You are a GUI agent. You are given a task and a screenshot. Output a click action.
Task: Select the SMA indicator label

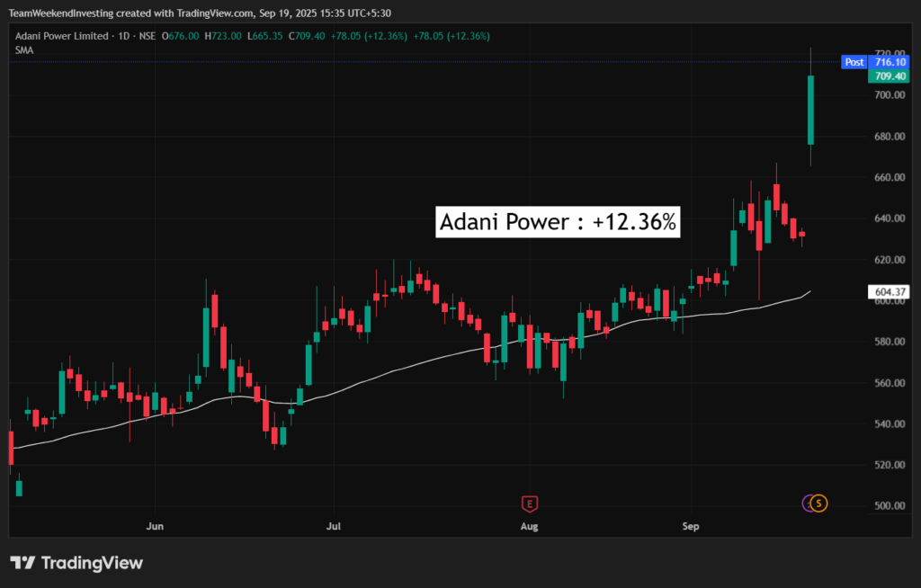tap(24, 50)
